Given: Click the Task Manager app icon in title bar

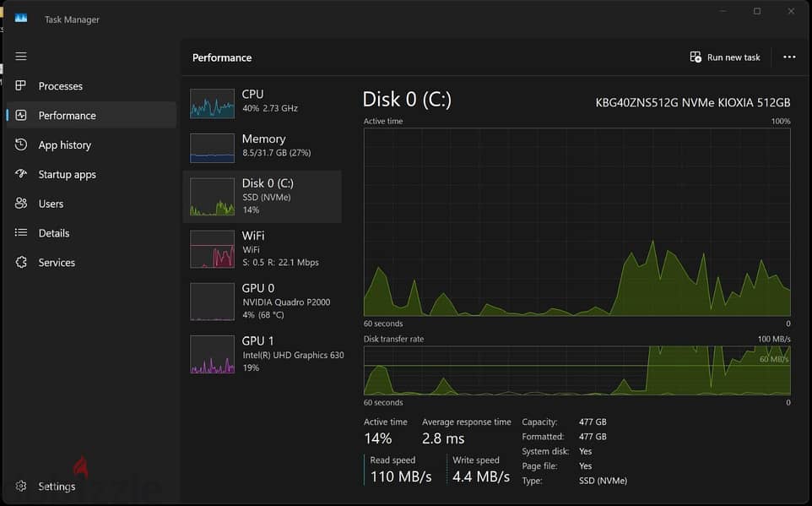Looking at the screenshot, I should tap(21, 18).
